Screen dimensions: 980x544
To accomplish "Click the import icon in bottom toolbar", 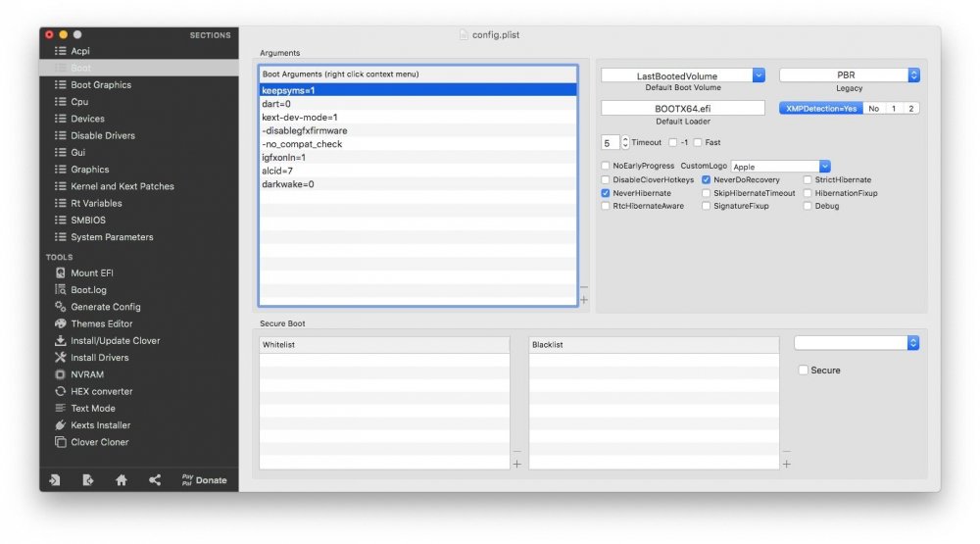I will (x=55, y=479).
